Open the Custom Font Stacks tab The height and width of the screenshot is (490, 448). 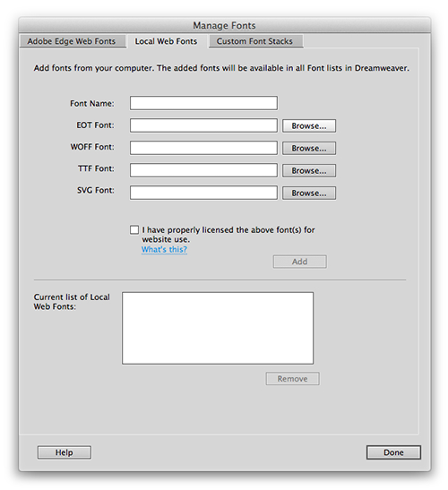tap(255, 41)
